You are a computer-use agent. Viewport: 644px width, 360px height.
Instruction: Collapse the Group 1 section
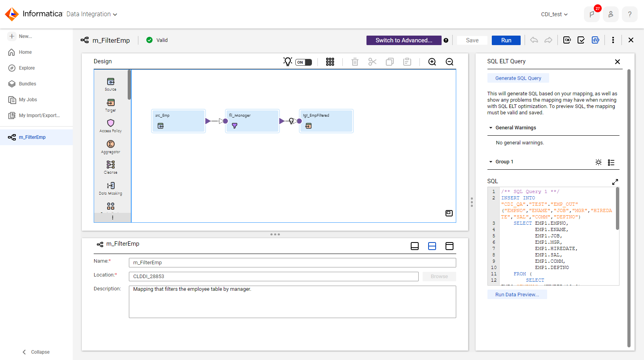click(491, 162)
